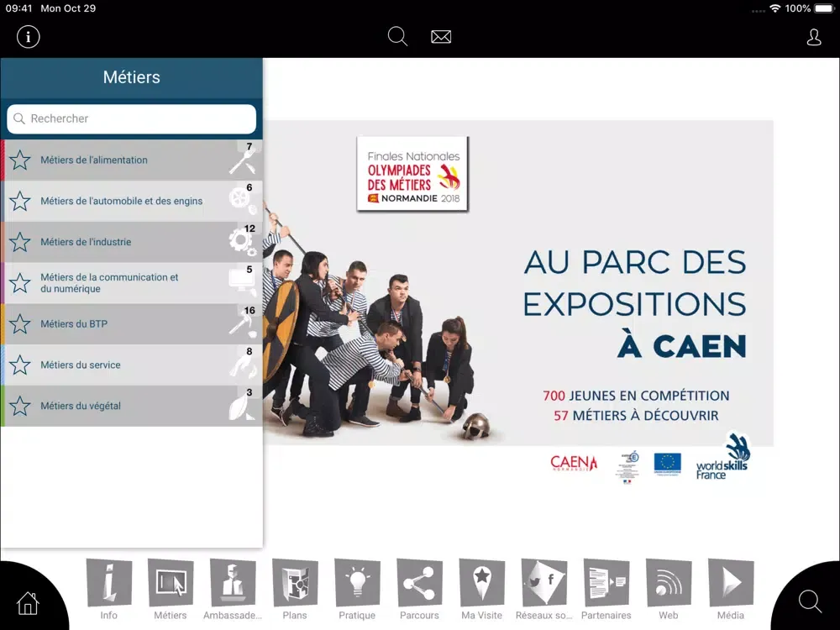Expand Métiers de l'automobile et des engins

pos(122,202)
